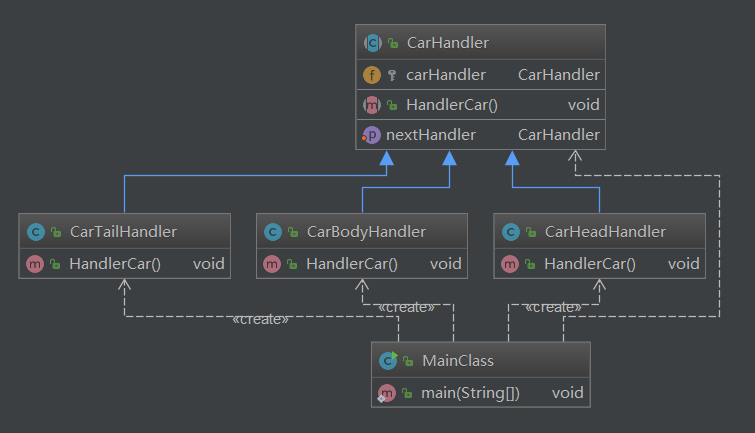Click the CarTailHandler class icon
Viewport: 755px width, 433px height.
point(35,232)
